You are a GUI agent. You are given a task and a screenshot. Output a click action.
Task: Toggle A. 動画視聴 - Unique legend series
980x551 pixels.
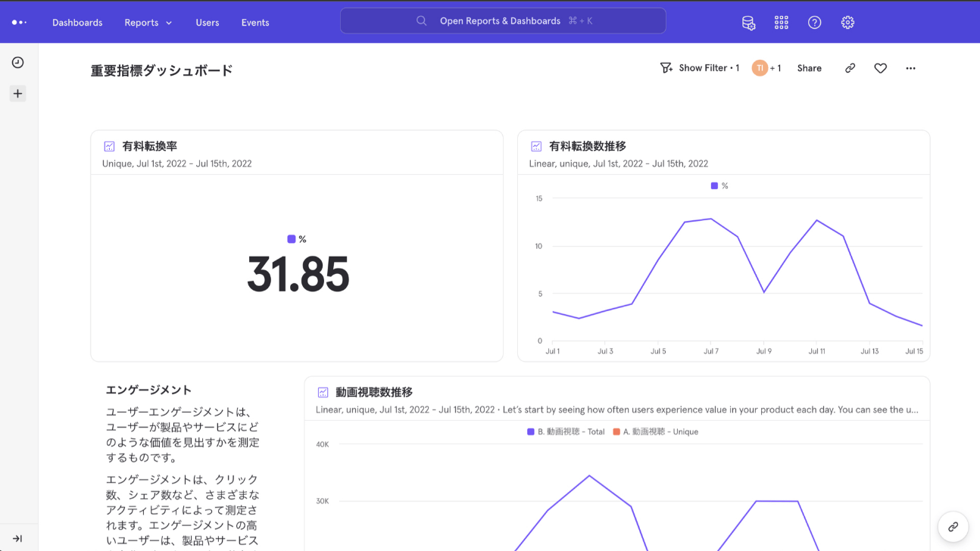click(655, 431)
